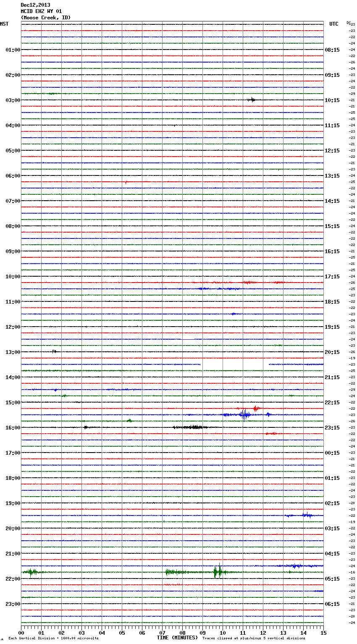Select the 03:00 MST row label
The width and height of the screenshot is (357, 644).
(x=13, y=100)
